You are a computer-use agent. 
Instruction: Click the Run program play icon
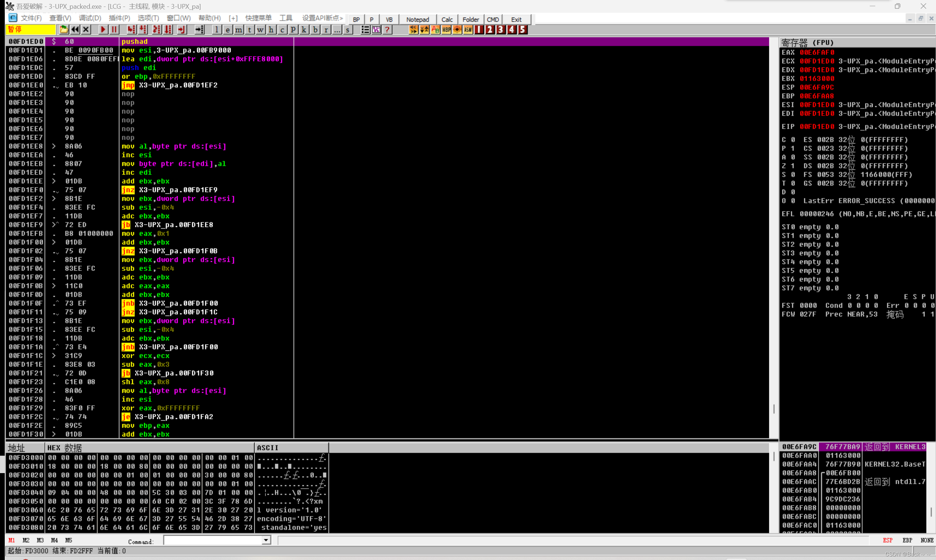tap(103, 30)
